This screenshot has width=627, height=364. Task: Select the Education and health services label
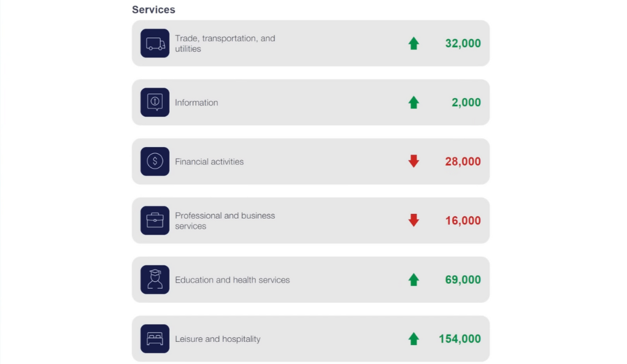click(x=233, y=279)
